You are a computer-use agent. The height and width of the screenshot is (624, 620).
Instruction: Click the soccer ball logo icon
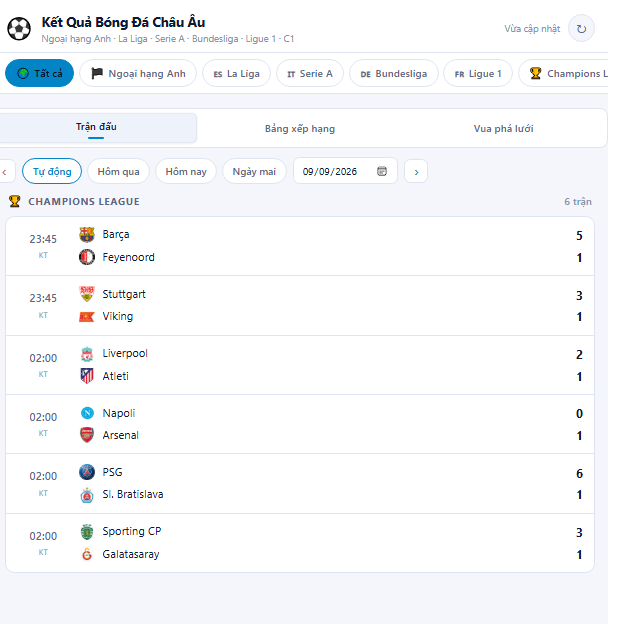click(19, 29)
